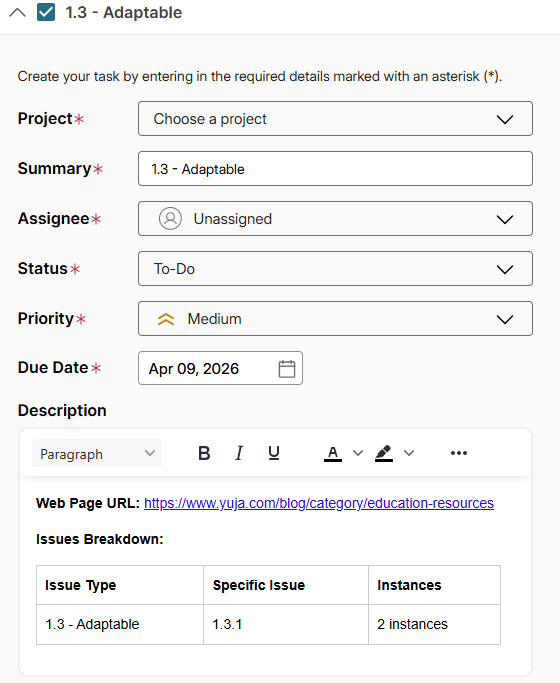Screen dimensions: 560x683
Task: Click the Summary input field
Action: [335, 169]
